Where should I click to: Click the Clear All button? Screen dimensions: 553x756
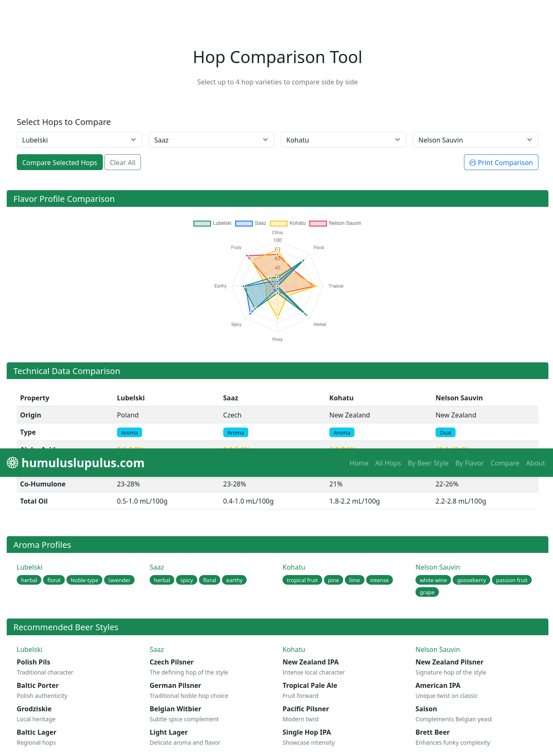122,163
